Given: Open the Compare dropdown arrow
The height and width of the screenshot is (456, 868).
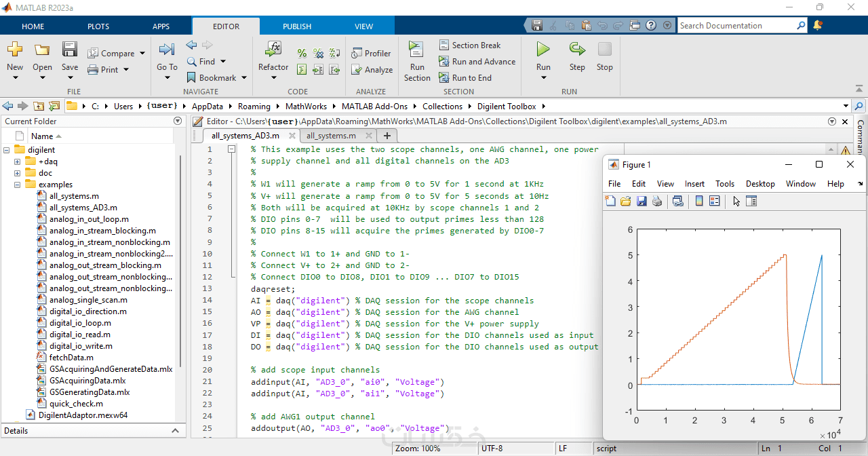Looking at the screenshot, I should coord(142,53).
